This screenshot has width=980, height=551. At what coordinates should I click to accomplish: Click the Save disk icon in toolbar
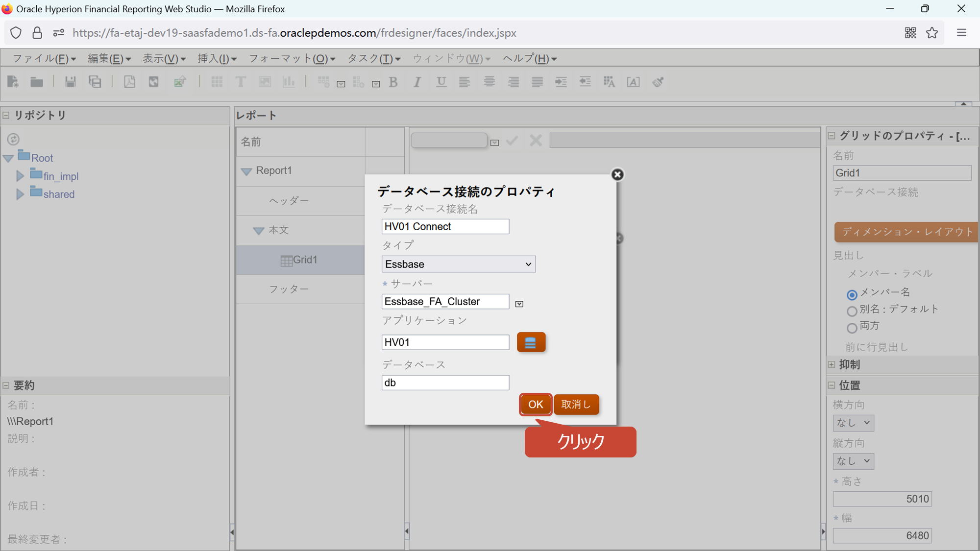click(x=71, y=82)
